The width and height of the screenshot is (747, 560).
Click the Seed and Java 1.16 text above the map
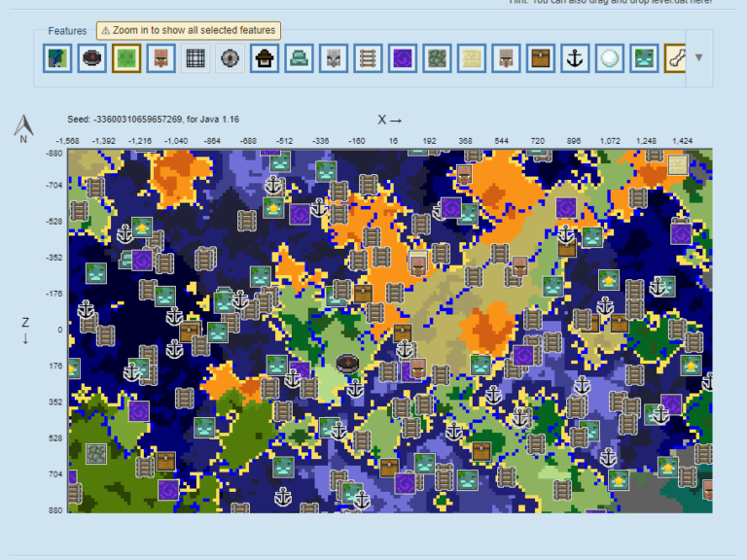tap(153, 119)
